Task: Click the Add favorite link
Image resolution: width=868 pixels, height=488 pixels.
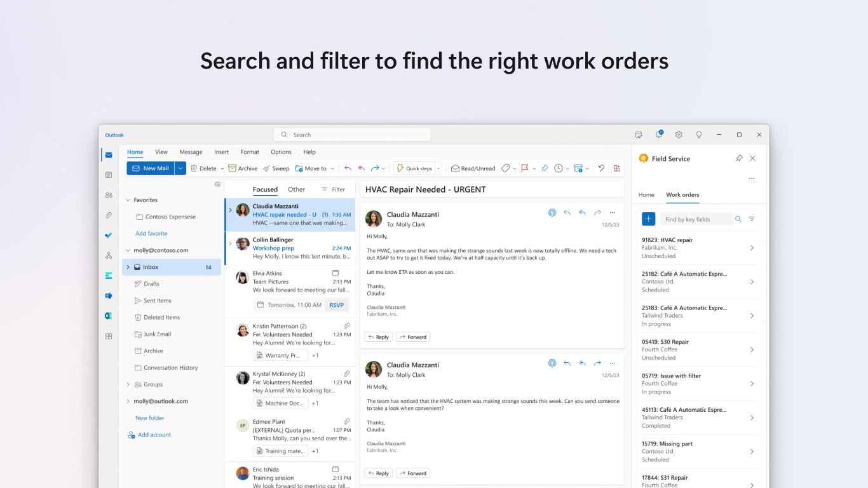Action: coord(151,234)
